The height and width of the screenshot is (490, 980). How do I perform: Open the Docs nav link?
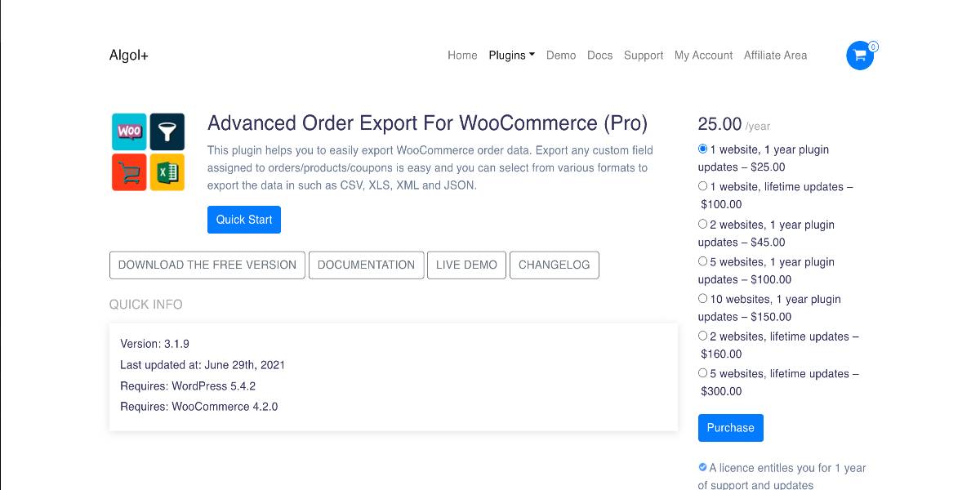[599, 56]
